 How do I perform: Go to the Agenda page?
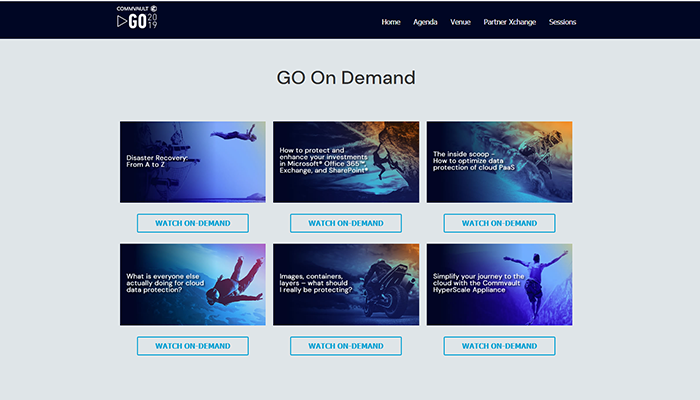(425, 22)
